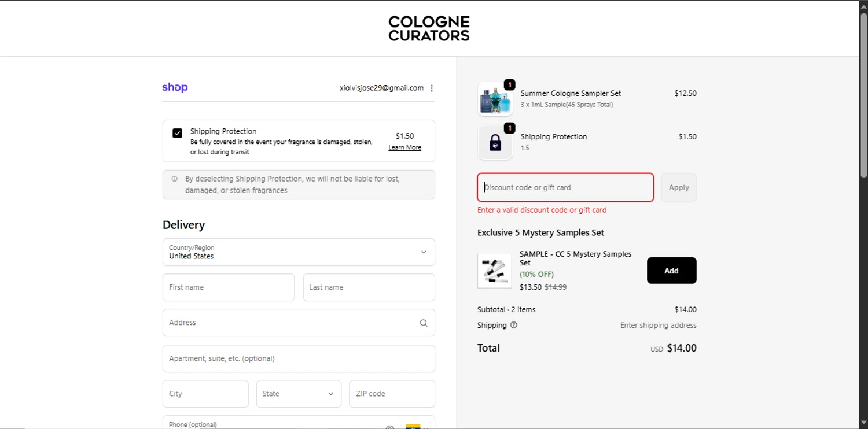Click the City field

(x=205, y=394)
